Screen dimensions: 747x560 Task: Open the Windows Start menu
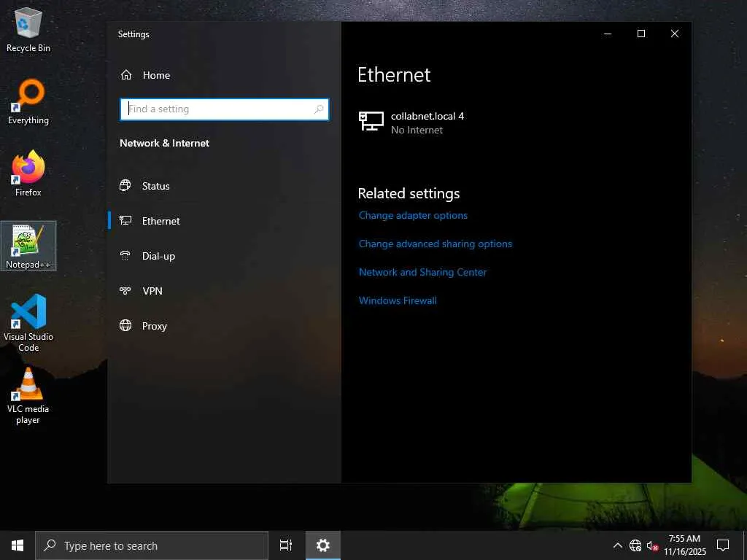(18, 545)
